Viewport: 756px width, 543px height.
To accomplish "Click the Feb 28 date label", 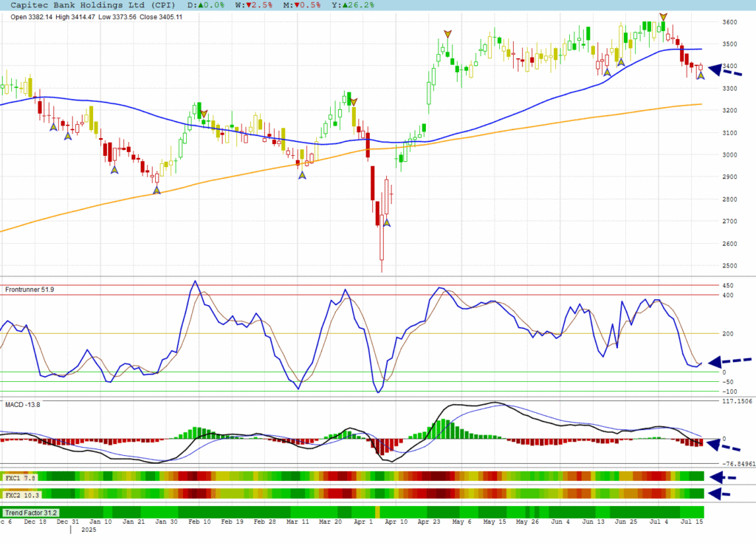I will (x=265, y=522).
